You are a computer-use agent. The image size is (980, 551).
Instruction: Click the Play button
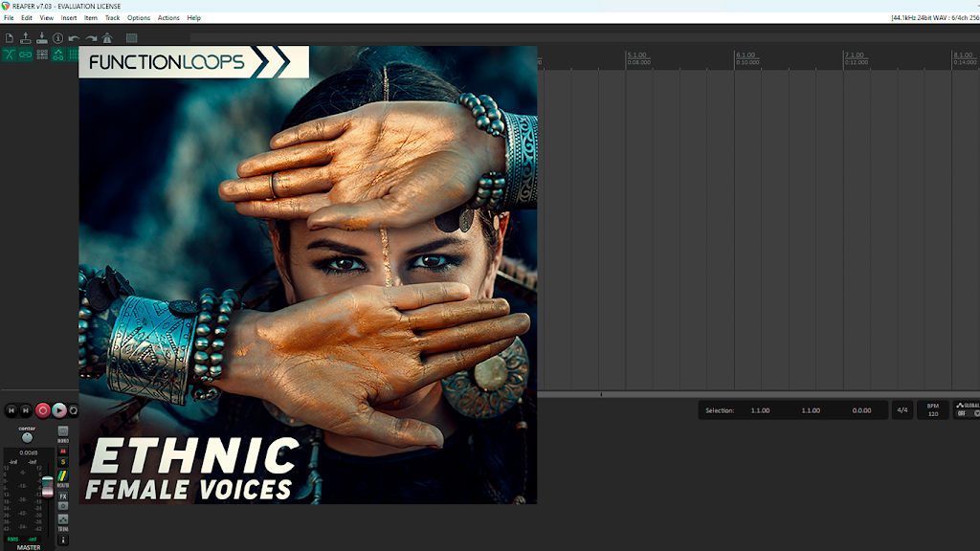tap(59, 410)
